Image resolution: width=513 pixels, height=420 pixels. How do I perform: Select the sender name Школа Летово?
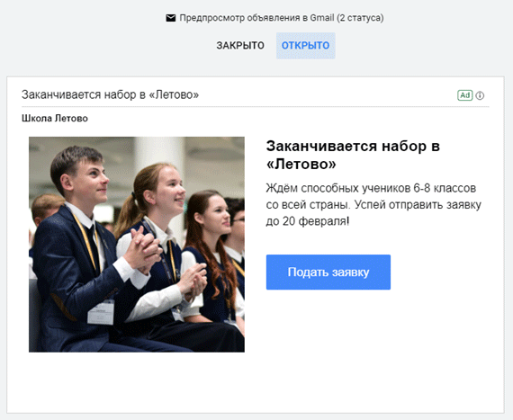(x=55, y=119)
